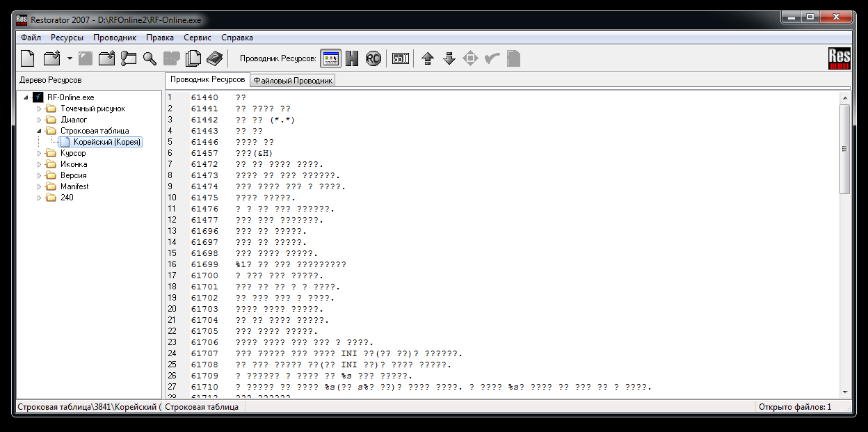
Task: Click status bar path Строковая таблица\3841
Action: pos(88,407)
